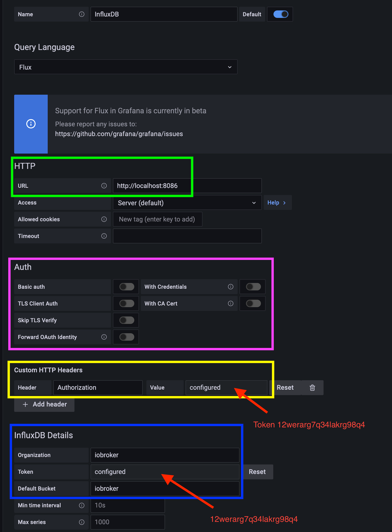The width and height of the screenshot is (392, 532).
Task: Click the Max series 1000 field
Action: pyautogui.click(x=128, y=522)
